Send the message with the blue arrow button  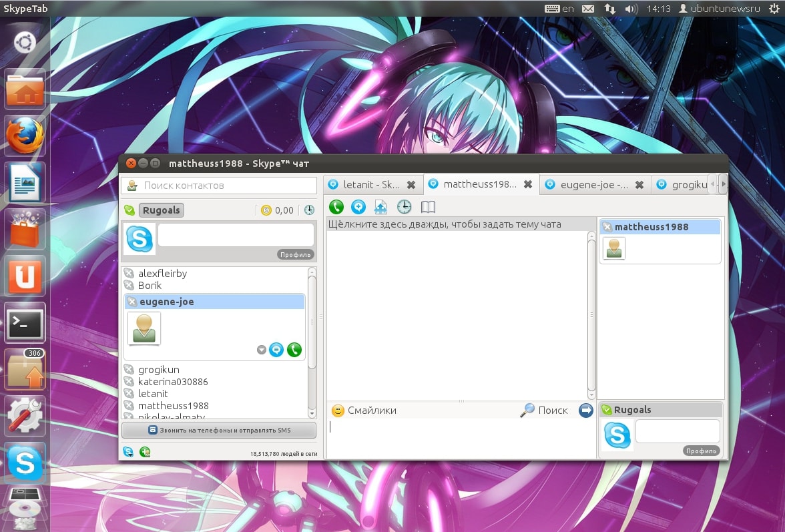click(586, 411)
